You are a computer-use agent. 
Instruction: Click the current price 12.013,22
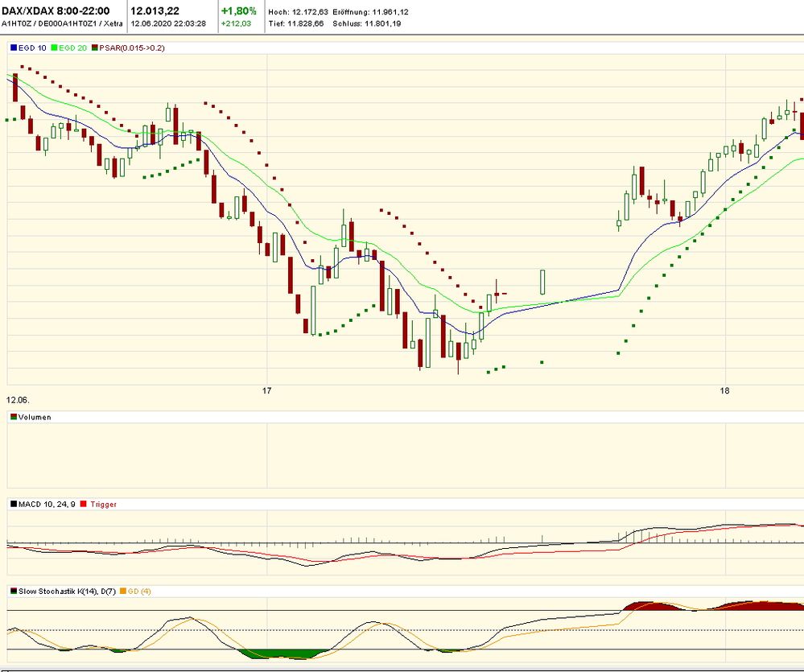pyautogui.click(x=157, y=10)
